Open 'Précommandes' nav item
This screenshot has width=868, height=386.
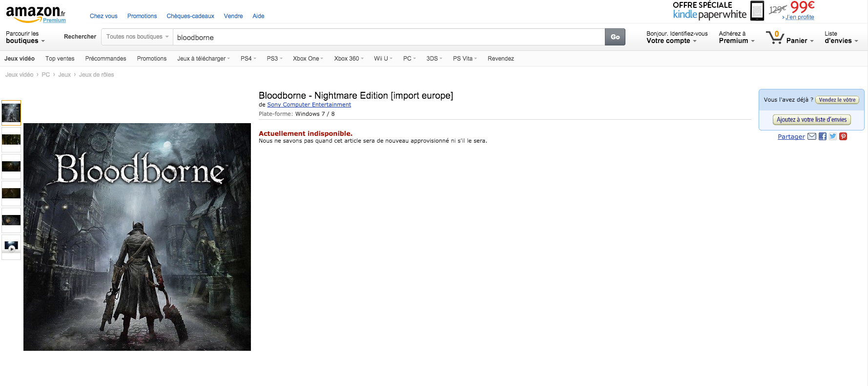click(105, 59)
